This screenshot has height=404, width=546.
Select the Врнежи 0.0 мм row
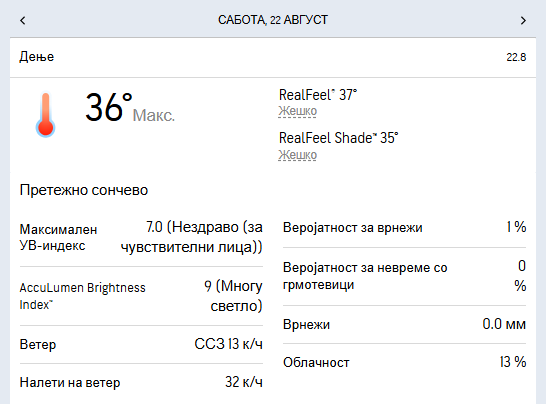tap(404, 324)
